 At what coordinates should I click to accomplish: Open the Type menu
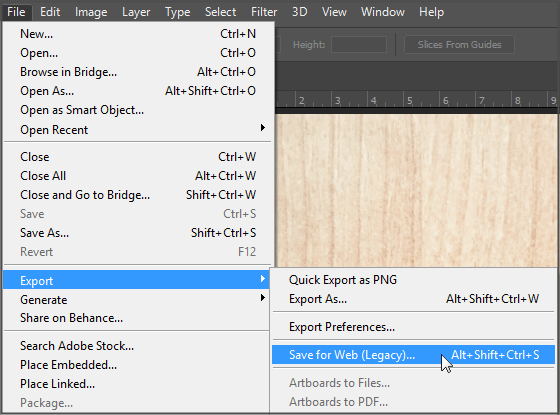click(178, 12)
